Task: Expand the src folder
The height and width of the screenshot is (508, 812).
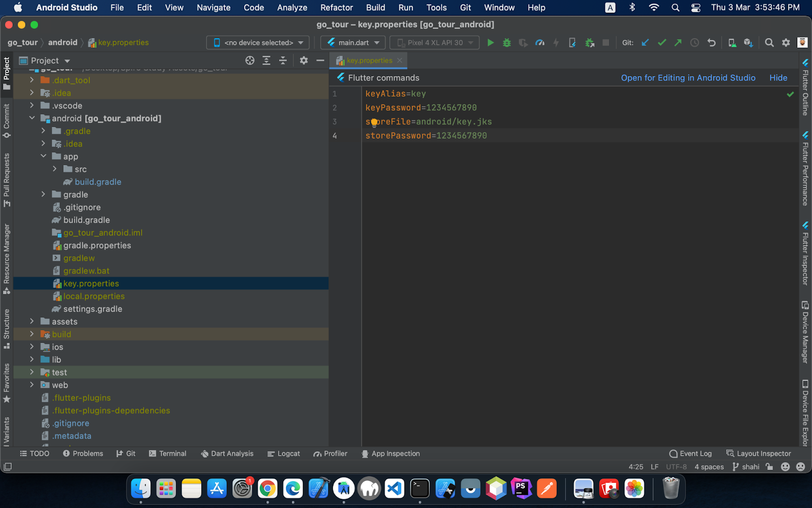Action: tap(55, 169)
